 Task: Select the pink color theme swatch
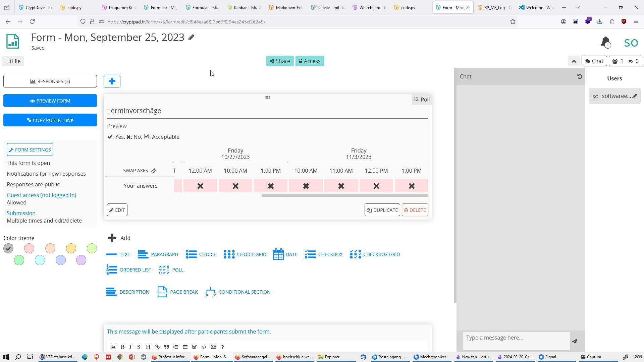29,248
